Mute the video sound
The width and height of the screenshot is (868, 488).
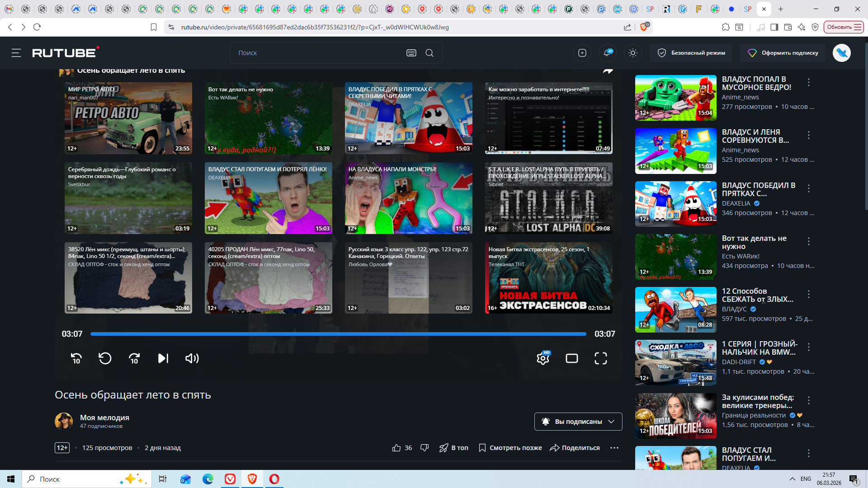click(x=192, y=358)
